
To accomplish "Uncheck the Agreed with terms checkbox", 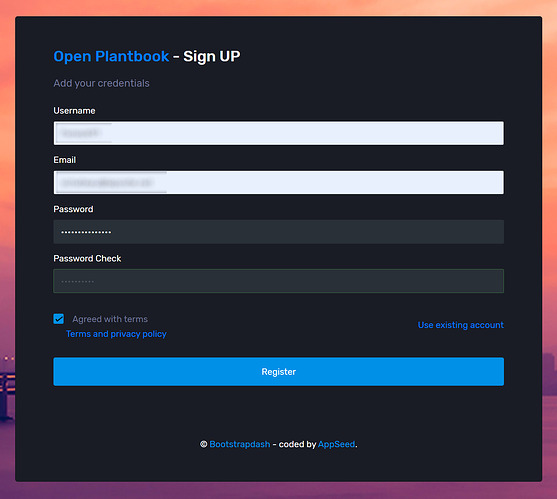I will tap(59, 319).
